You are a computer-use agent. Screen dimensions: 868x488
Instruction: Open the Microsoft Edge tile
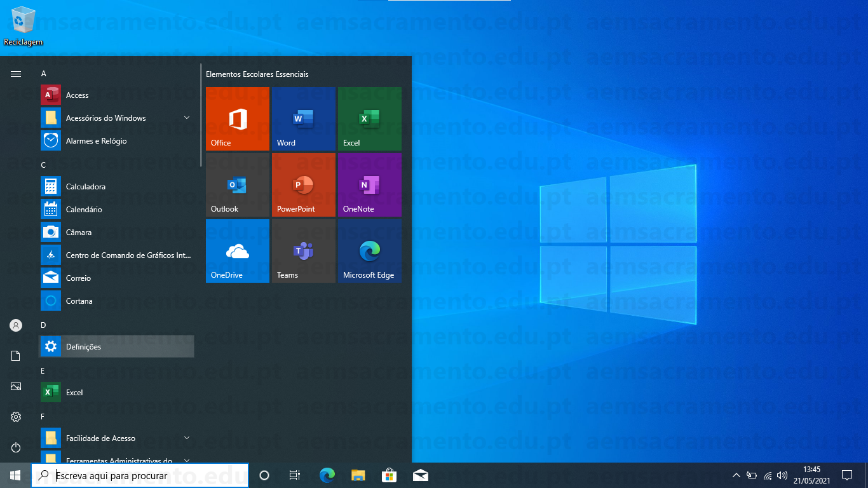[x=369, y=251]
